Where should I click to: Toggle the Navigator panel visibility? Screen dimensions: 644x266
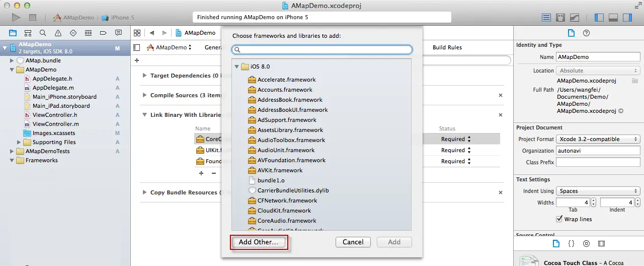[x=599, y=18]
